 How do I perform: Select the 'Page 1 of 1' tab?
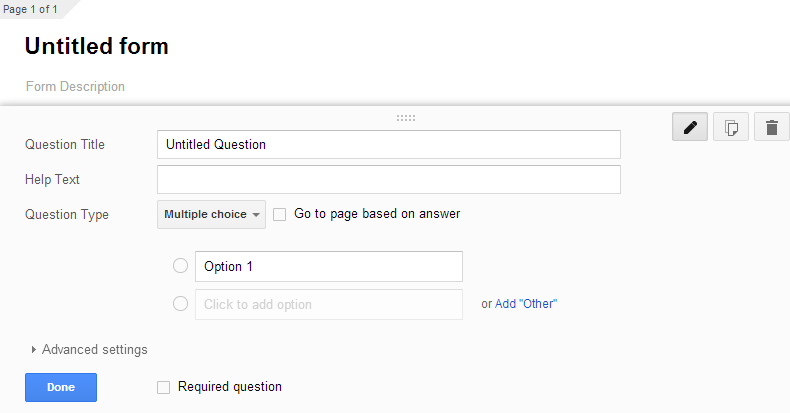point(30,9)
